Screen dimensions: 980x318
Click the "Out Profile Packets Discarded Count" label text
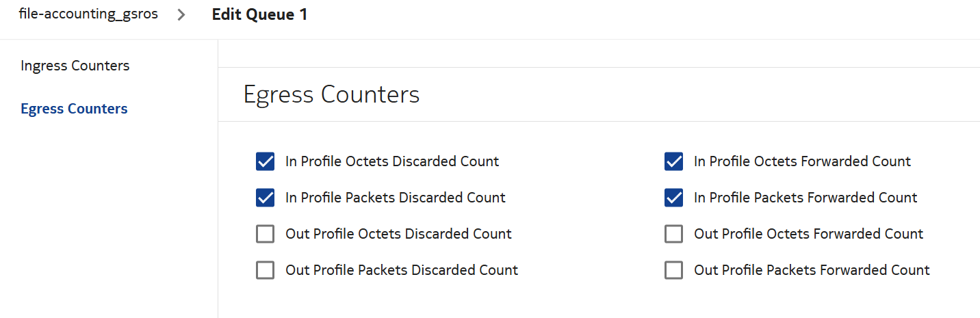point(402,270)
